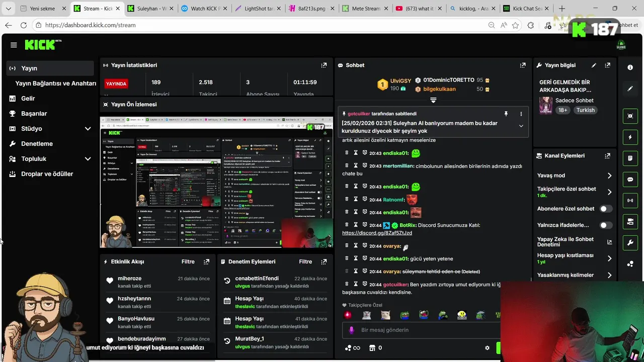Open a new browser tab with the plus button
The image size is (644, 362).
coord(562,9)
